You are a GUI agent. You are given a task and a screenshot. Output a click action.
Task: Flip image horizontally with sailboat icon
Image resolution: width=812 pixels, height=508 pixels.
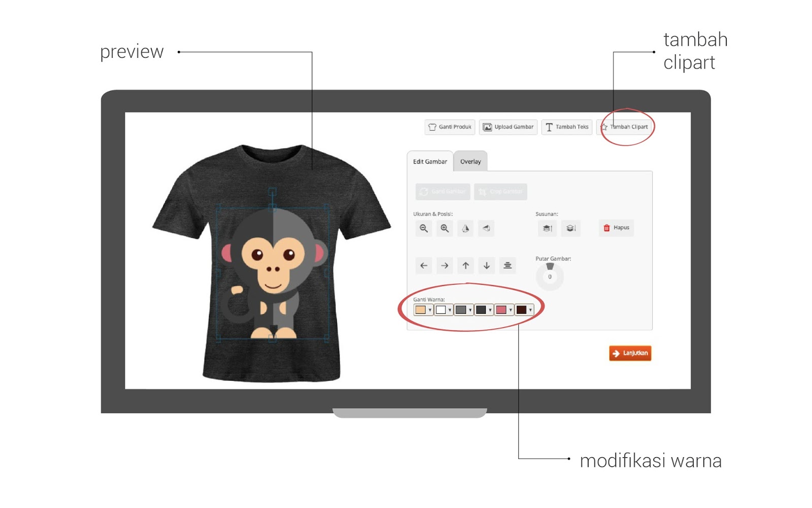(x=465, y=228)
